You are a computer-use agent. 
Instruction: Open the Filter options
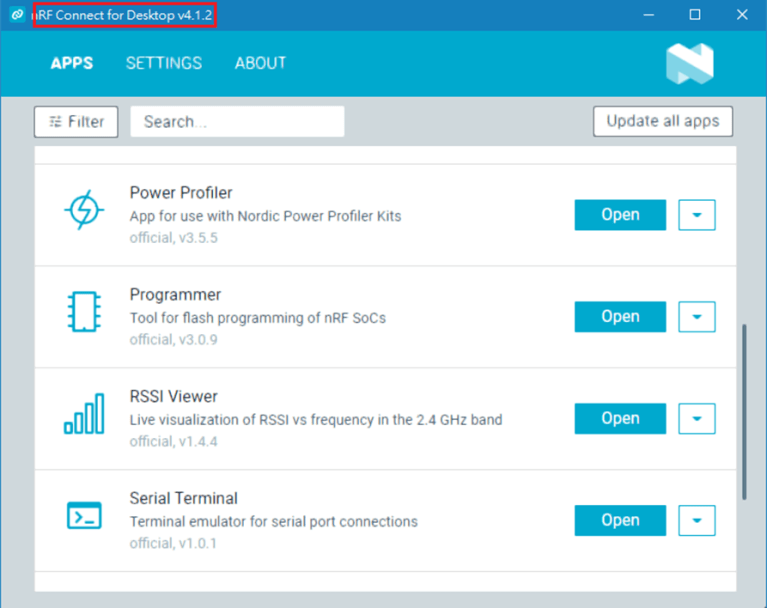tap(76, 122)
